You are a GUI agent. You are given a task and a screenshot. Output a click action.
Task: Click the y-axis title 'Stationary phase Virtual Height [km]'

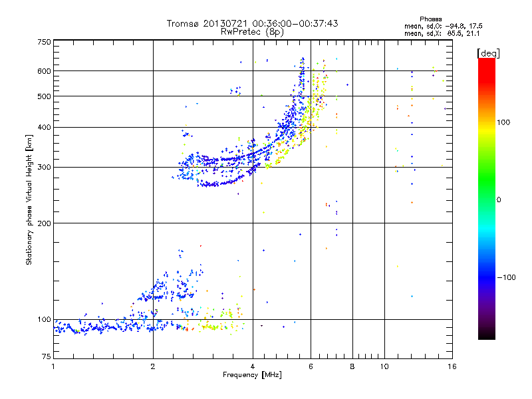(x=29, y=199)
